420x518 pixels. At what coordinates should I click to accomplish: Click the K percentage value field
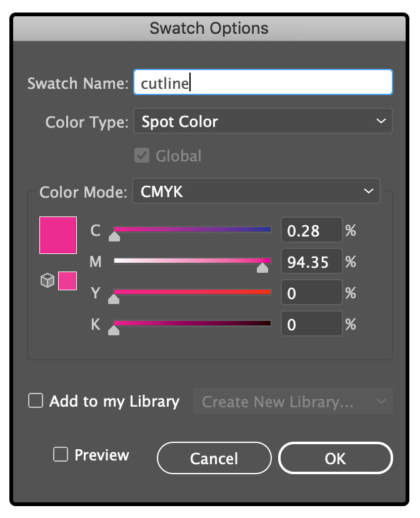click(311, 325)
